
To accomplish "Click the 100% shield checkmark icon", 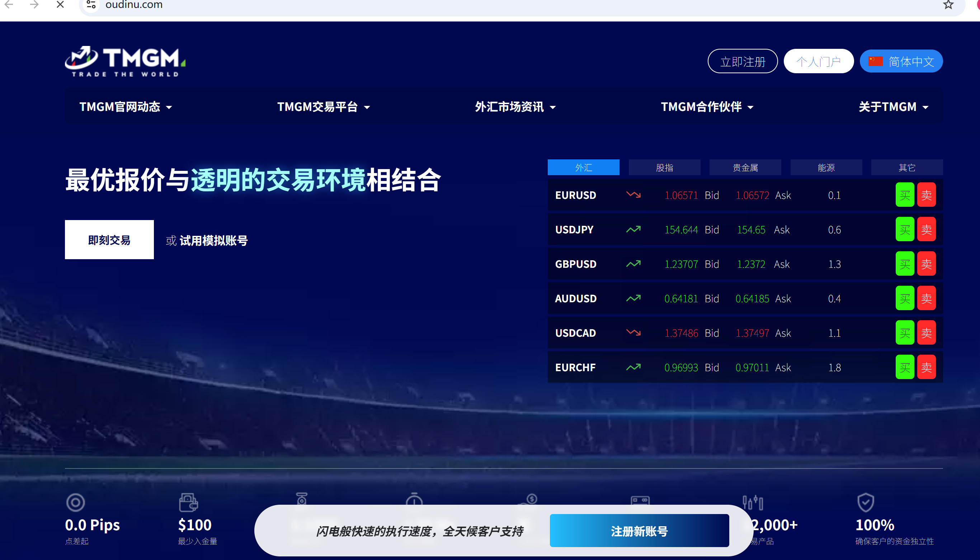I will tap(866, 502).
